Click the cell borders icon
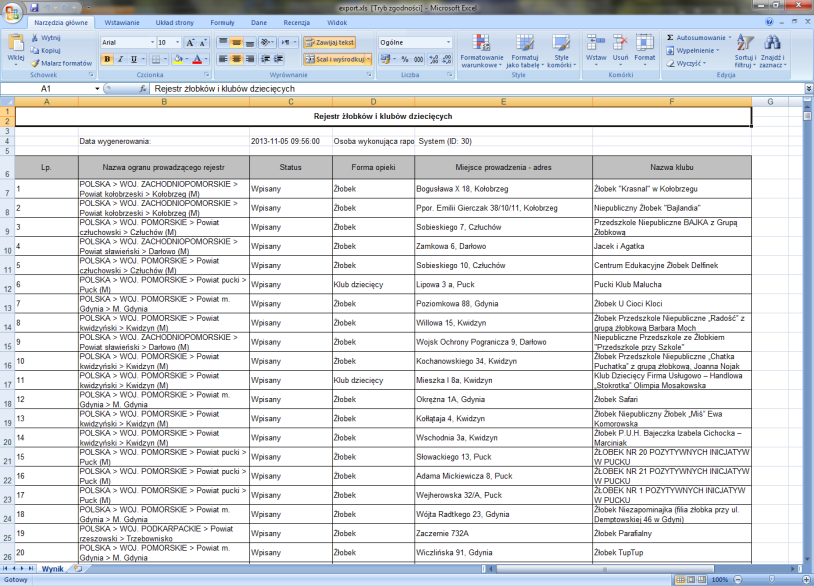The image size is (814, 586). tap(156, 59)
